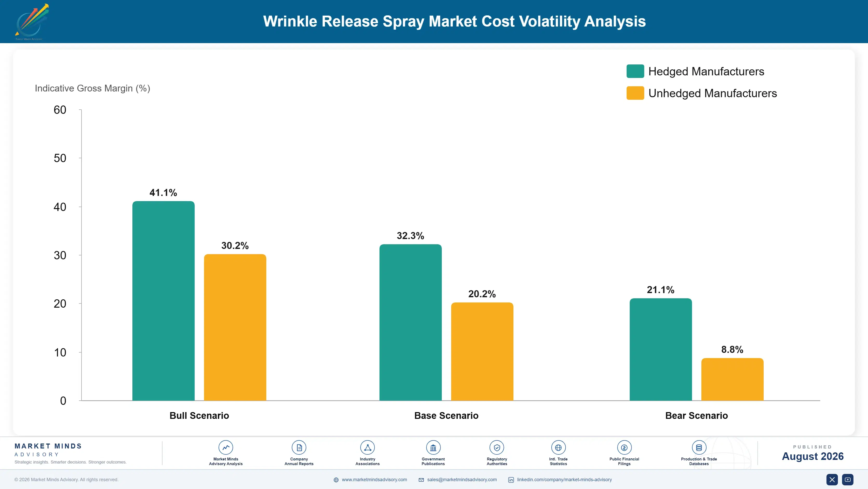The image size is (868, 489).
Task: Click the Bear Scenario axis label
Action: point(696,415)
